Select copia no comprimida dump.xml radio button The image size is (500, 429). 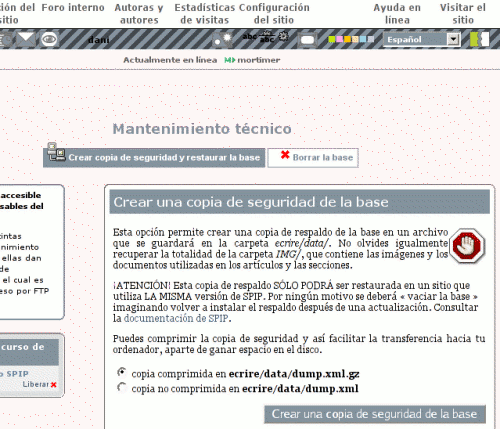[x=122, y=387]
